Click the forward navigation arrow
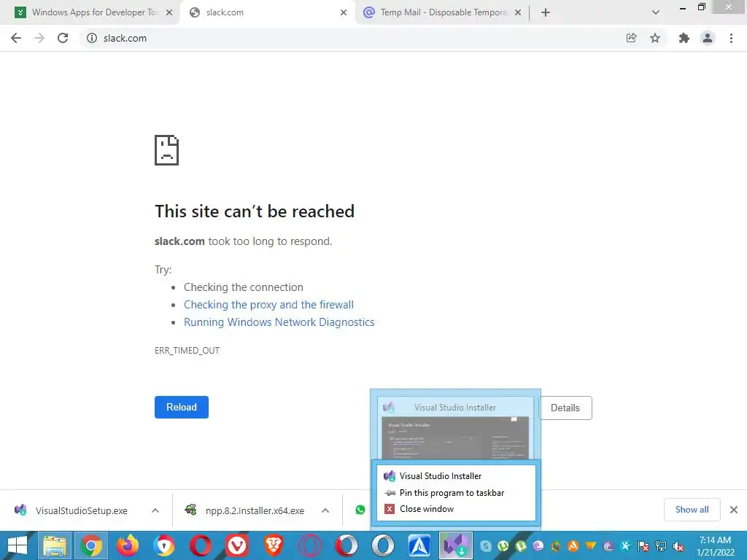Viewport: 747px width, 560px height. [39, 38]
